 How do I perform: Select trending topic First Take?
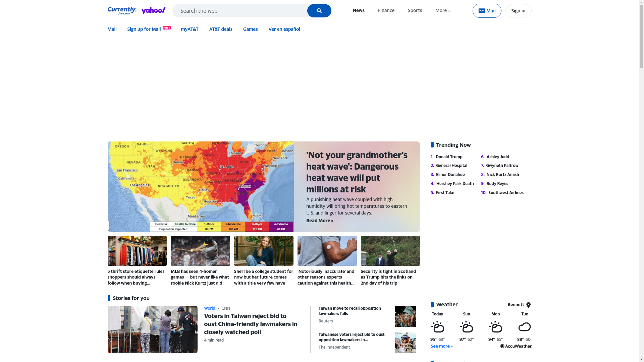pos(445,193)
